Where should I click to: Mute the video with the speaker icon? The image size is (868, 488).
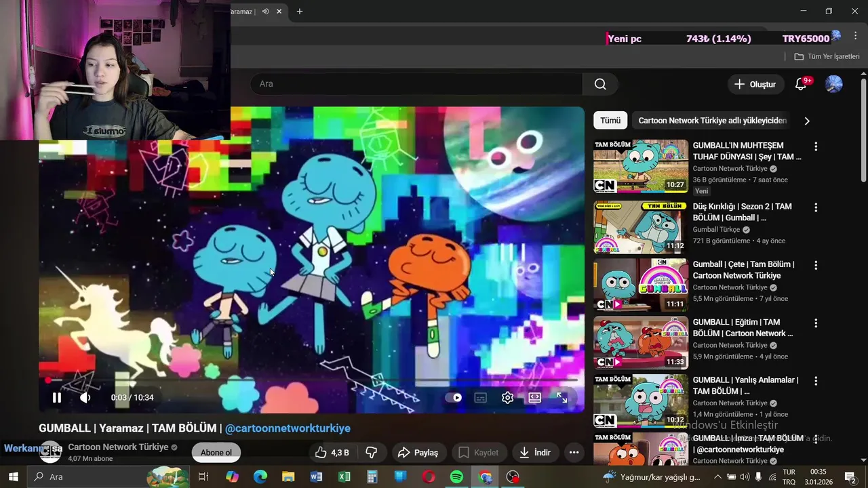[85, 398]
